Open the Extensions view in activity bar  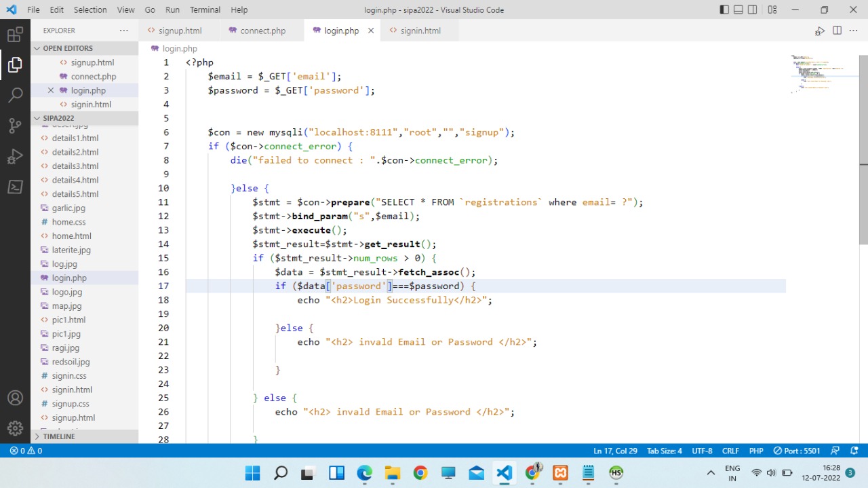coord(15,33)
